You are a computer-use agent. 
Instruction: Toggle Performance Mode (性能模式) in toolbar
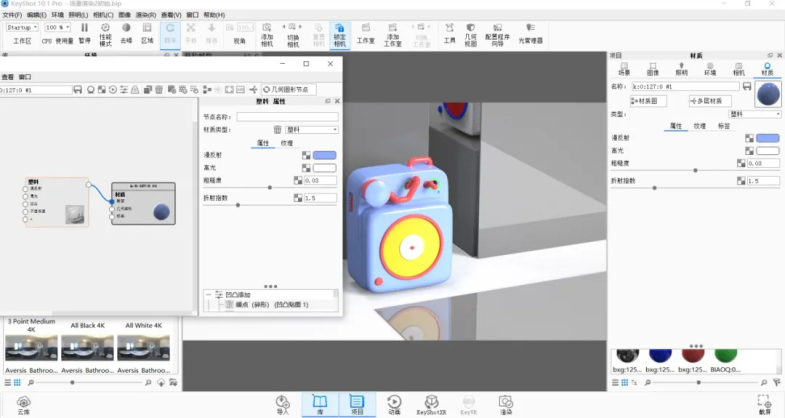point(105,34)
